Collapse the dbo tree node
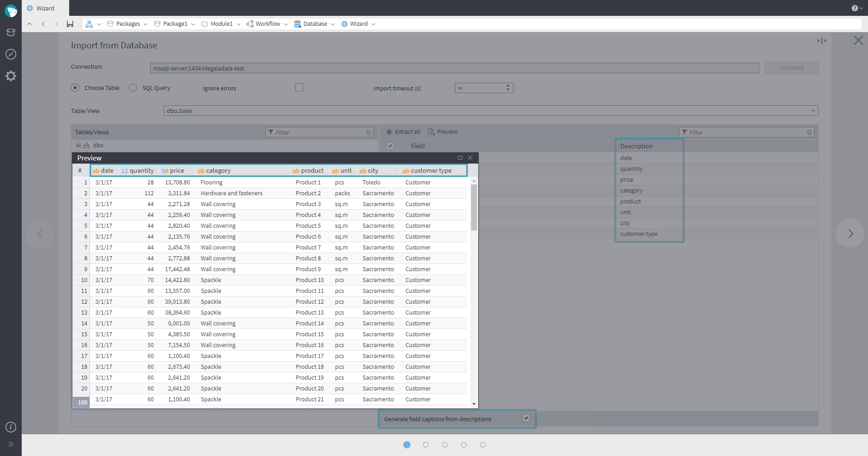Viewport: 868px width, 456px height. (79, 145)
